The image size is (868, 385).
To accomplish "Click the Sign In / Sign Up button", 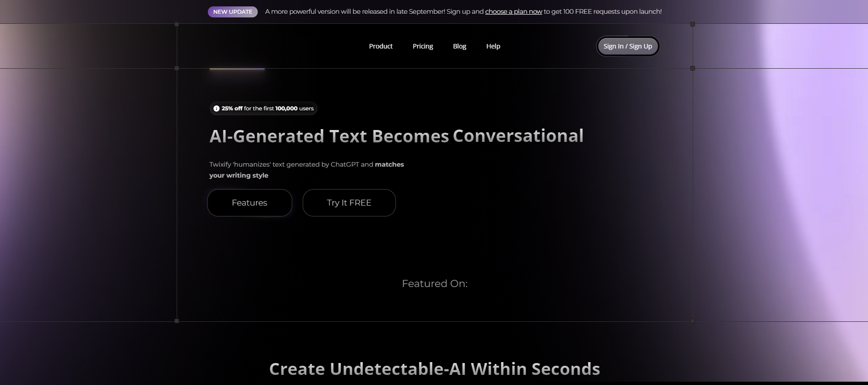I will coord(628,46).
